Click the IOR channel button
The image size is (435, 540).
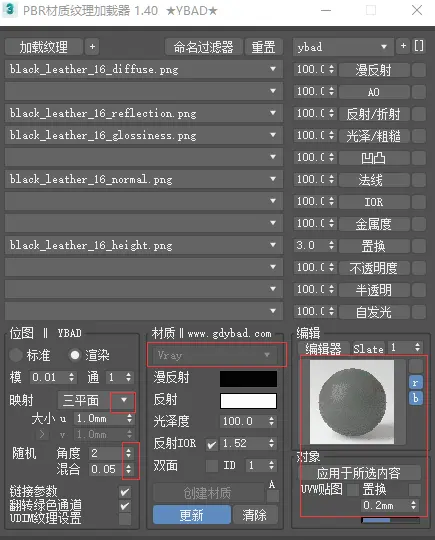[x=374, y=202]
